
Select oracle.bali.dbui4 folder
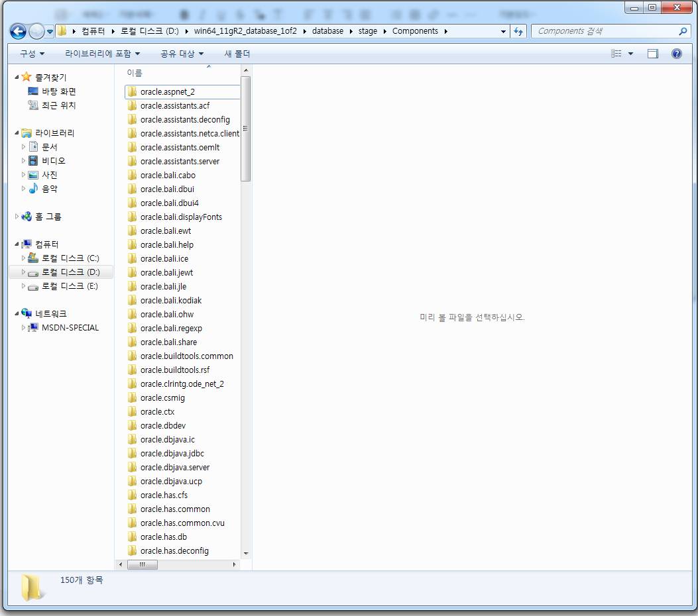170,203
